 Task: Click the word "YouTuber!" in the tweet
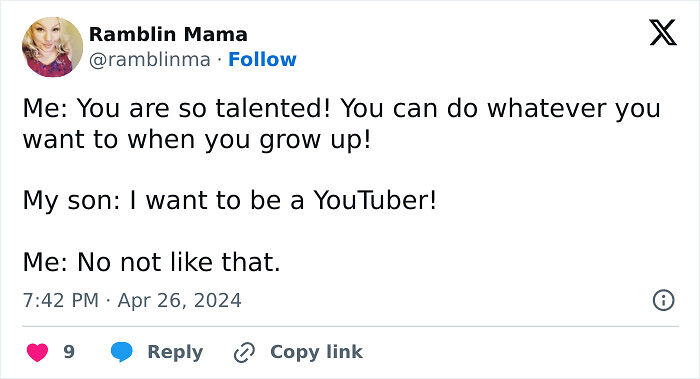point(375,200)
